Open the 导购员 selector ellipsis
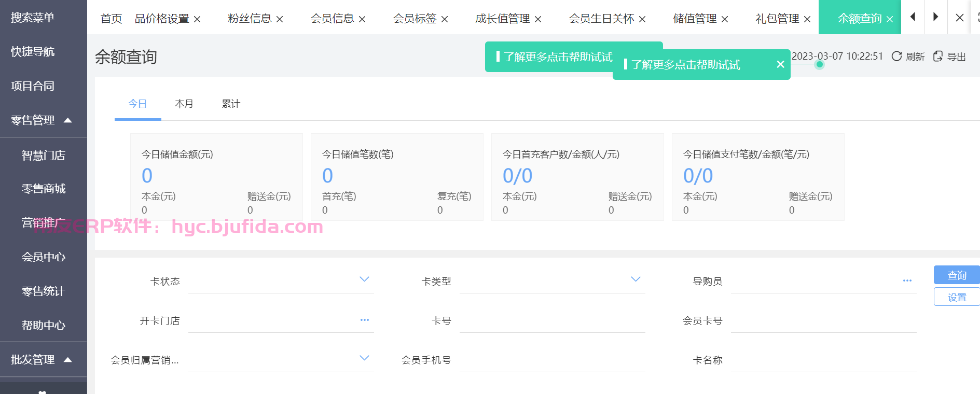The height and width of the screenshot is (394, 980). coord(907,280)
